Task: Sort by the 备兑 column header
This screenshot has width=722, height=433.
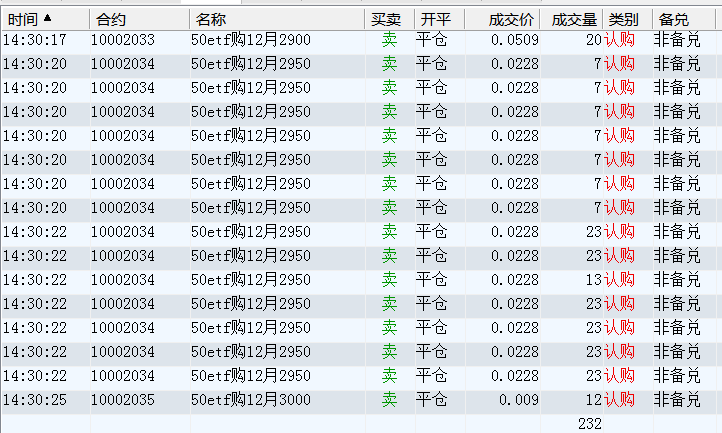Action: (684, 19)
